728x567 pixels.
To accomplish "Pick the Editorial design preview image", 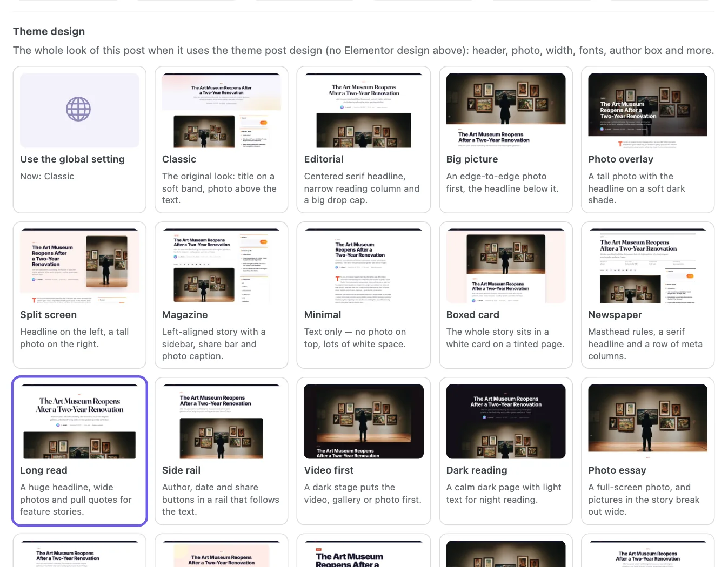I will (x=364, y=110).
